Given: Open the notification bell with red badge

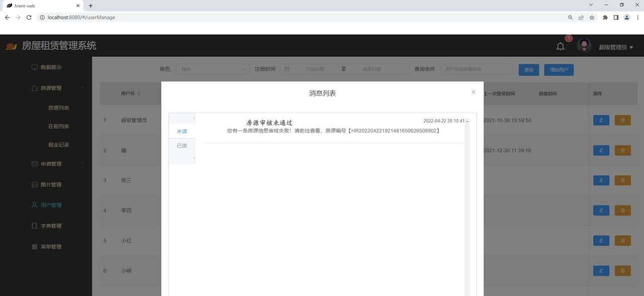Looking at the screenshot, I should tap(560, 46).
